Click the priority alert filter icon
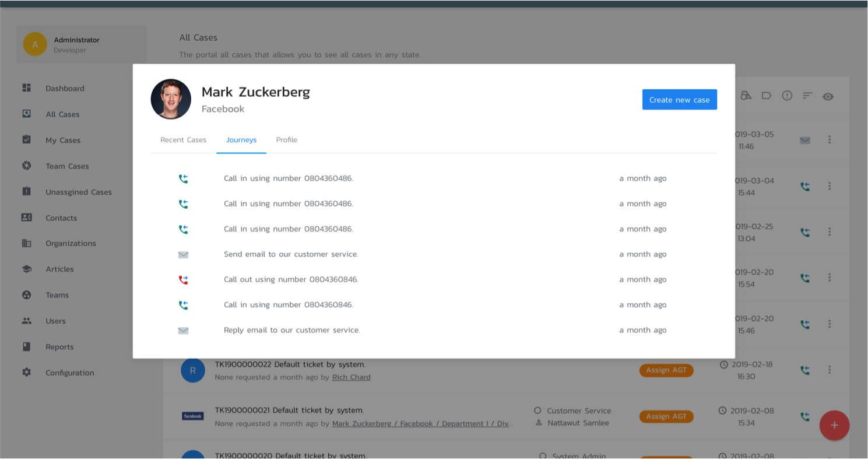The width and height of the screenshot is (868, 459). [787, 96]
